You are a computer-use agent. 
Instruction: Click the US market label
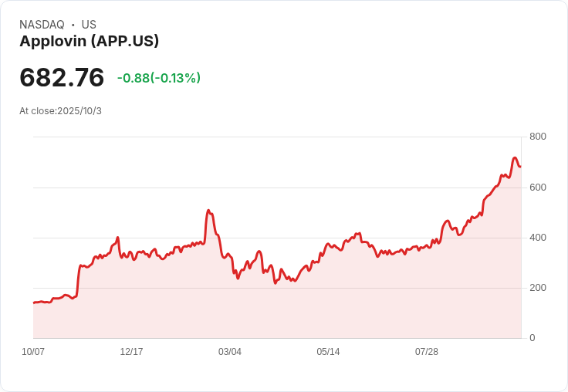click(89, 25)
